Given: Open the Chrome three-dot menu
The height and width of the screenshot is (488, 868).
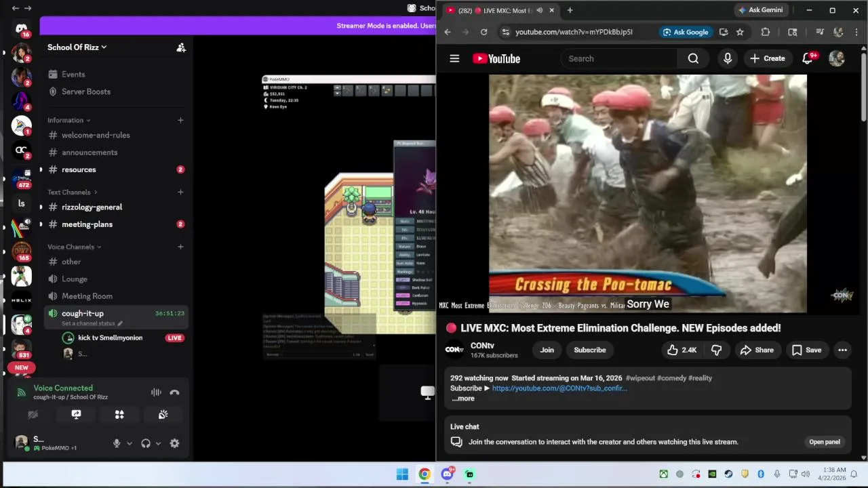Looking at the screenshot, I should click(x=856, y=32).
